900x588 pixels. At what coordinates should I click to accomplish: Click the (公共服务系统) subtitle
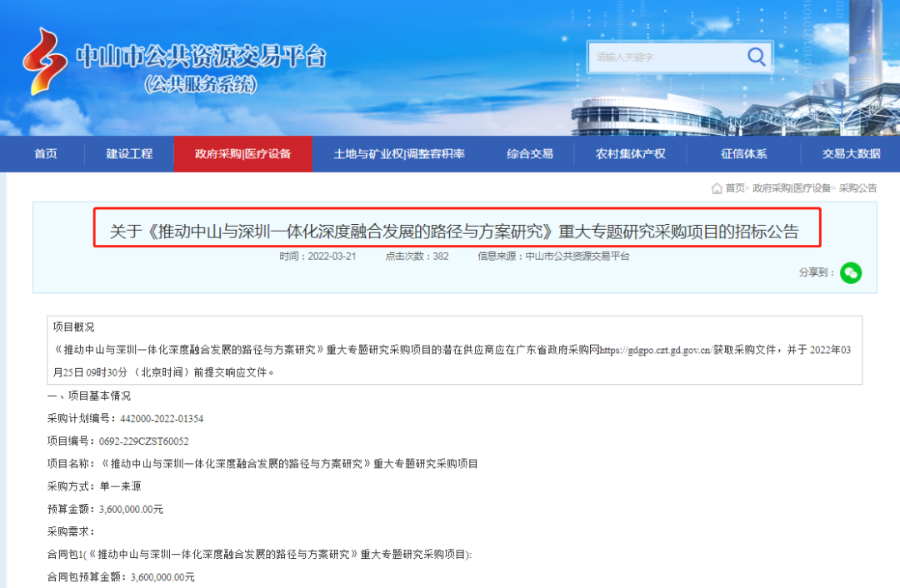pos(200,85)
